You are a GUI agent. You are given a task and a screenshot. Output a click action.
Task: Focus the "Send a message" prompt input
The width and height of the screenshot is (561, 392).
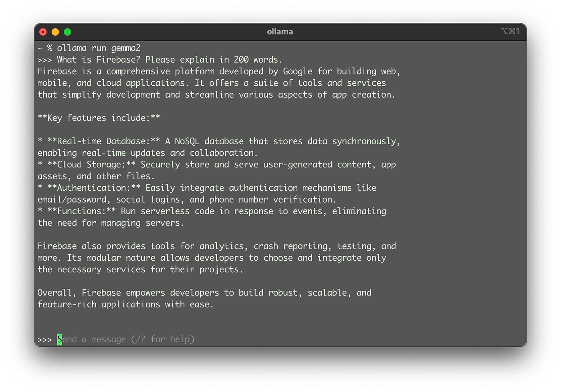click(126, 340)
